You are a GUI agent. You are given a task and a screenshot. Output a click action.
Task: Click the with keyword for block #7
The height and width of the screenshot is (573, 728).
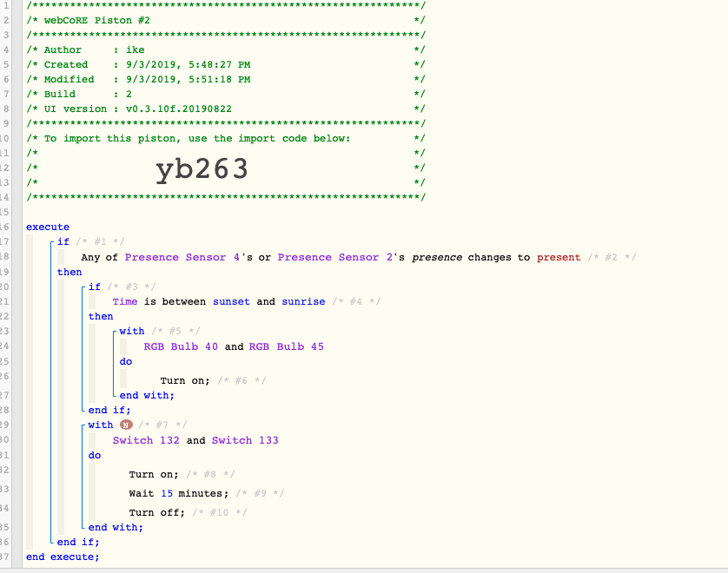click(x=100, y=425)
